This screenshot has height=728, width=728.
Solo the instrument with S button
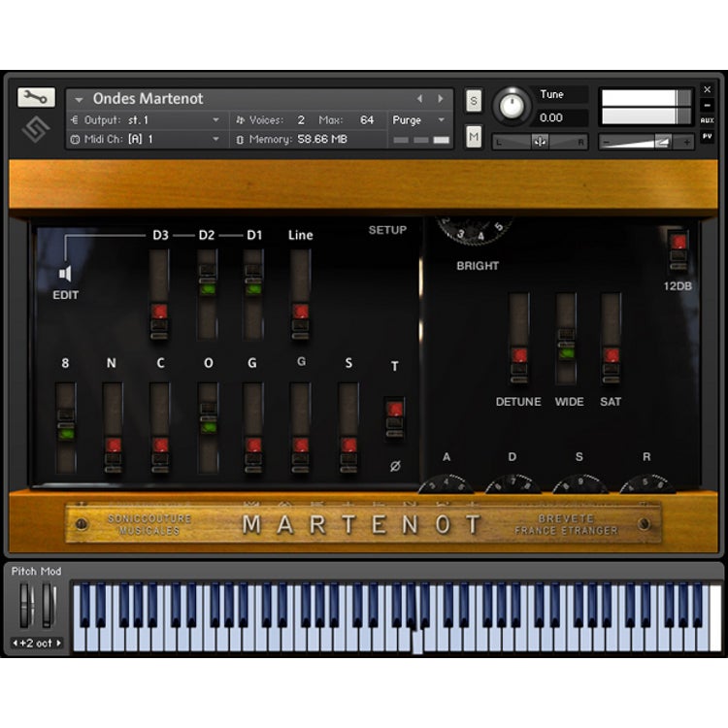[x=474, y=101]
